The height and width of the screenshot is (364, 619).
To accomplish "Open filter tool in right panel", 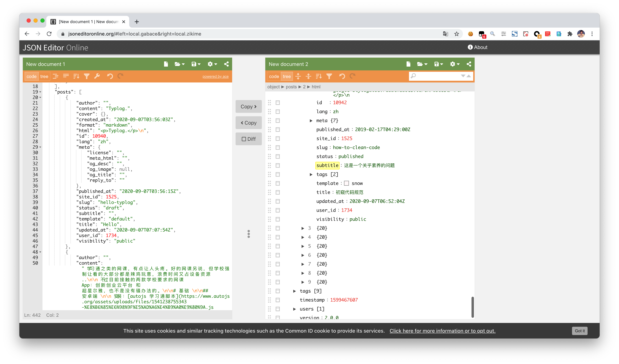I will 329,76.
